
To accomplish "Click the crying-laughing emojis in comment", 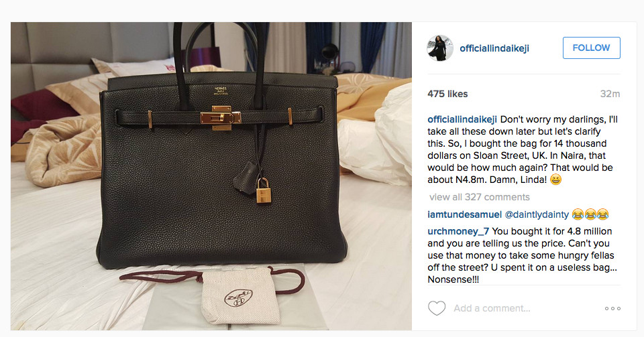I will tap(590, 214).
